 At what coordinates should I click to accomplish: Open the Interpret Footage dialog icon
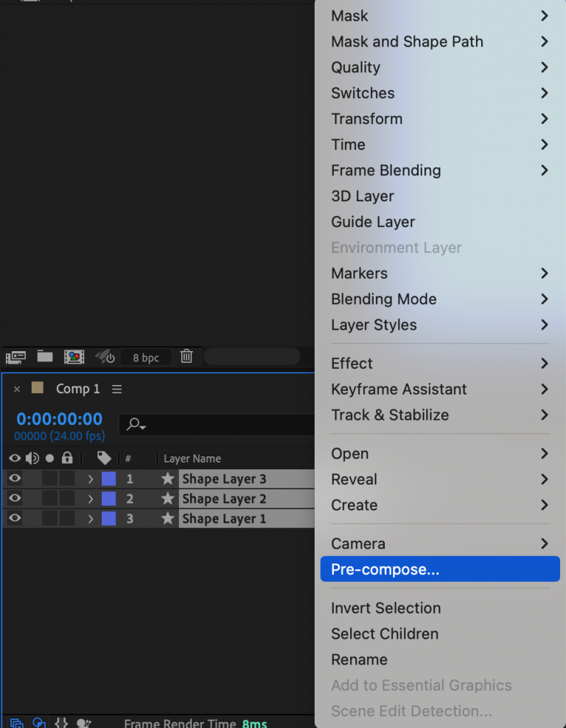(x=15, y=357)
